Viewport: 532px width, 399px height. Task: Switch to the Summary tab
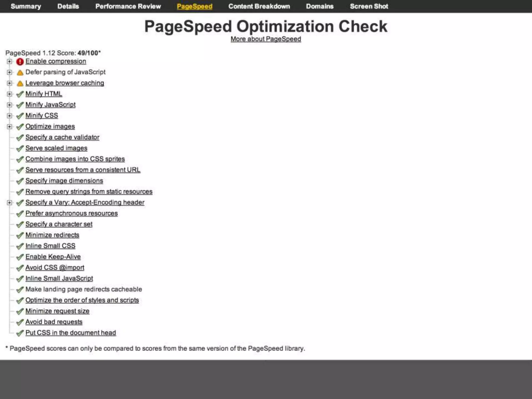click(26, 6)
